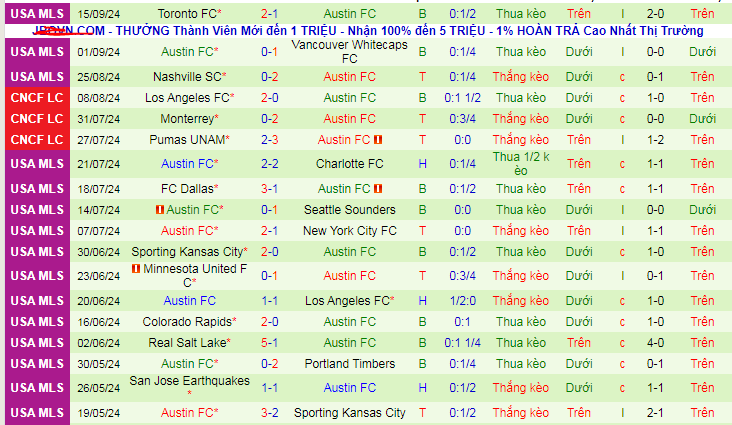Click Los Angeles FC in the 08/08/24 row
Viewport: 732px width, 425px height.
pos(189,98)
